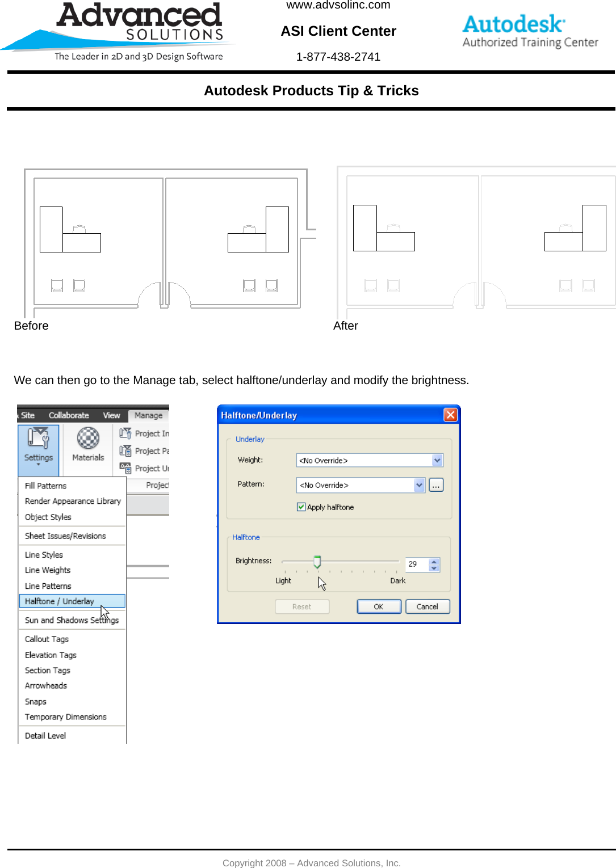Screen dimensions: 616x868
Task: Increase brightness with the spinner up arrow
Action: (434, 561)
